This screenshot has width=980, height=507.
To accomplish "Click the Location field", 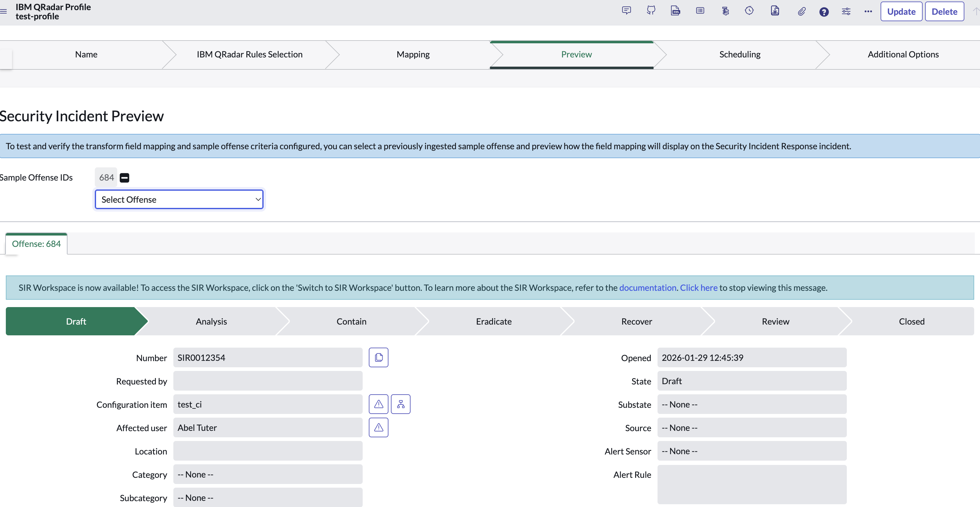I will coord(268,451).
